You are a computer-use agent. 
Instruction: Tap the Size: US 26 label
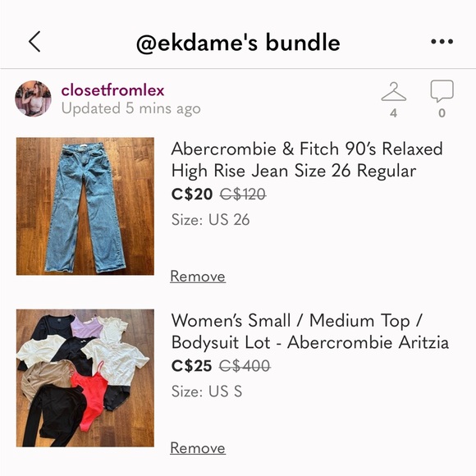click(210, 219)
